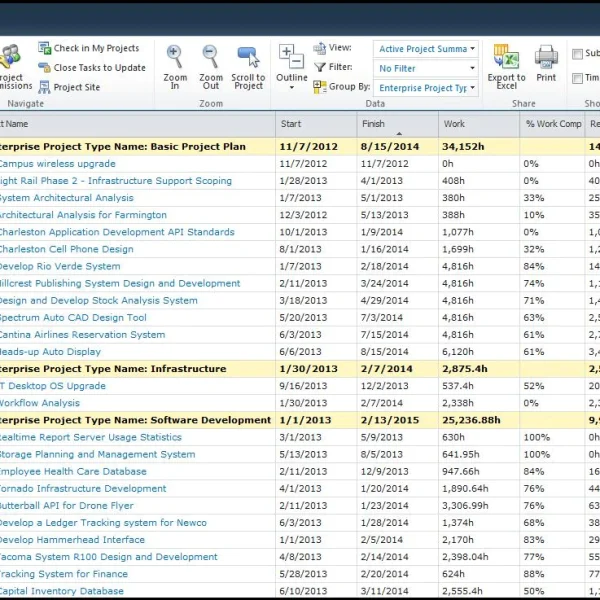
Task: Click the View label icon
Action: 320,48
